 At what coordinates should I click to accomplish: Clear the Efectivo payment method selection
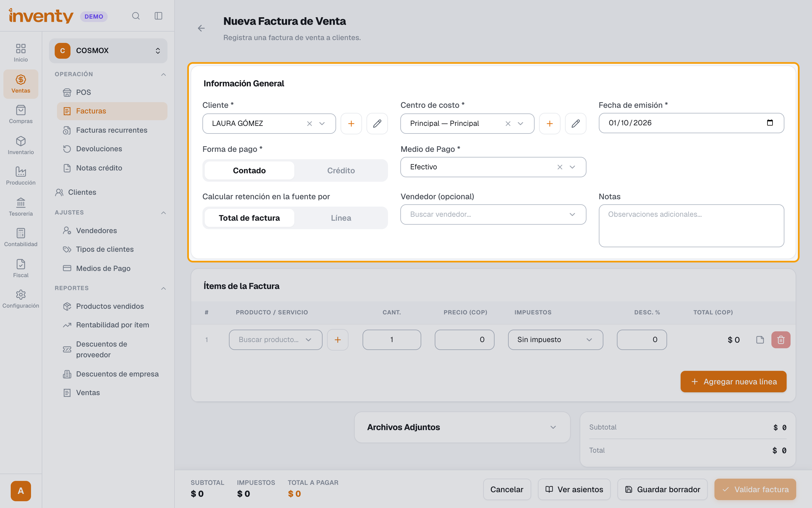click(x=560, y=167)
